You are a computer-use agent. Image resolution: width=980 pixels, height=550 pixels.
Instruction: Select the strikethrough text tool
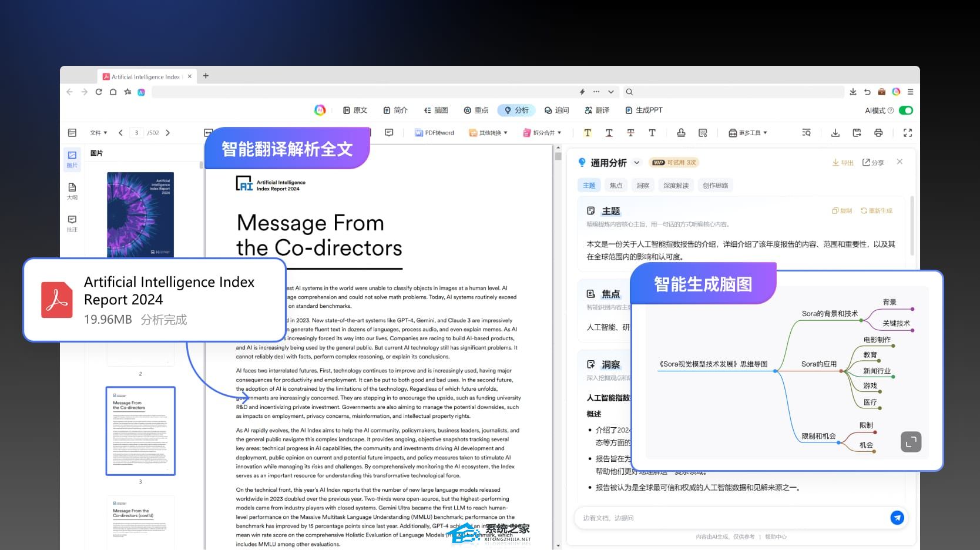click(x=630, y=133)
